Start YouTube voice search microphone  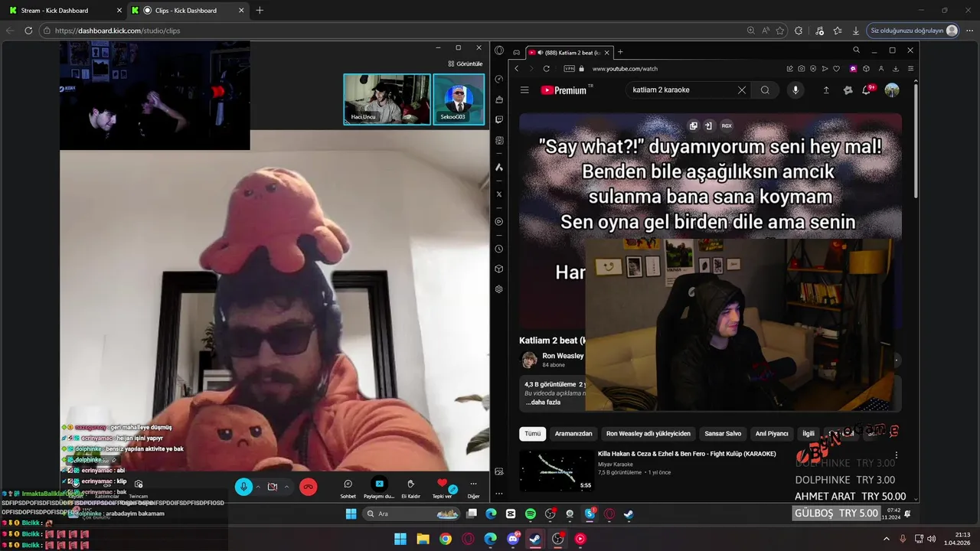795,90
